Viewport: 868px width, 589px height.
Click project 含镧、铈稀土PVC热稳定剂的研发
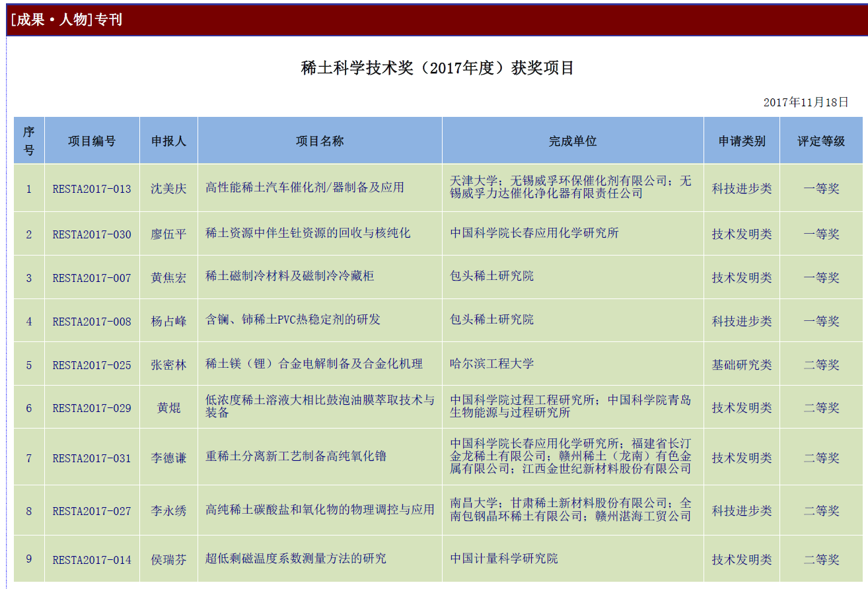(x=293, y=320)
